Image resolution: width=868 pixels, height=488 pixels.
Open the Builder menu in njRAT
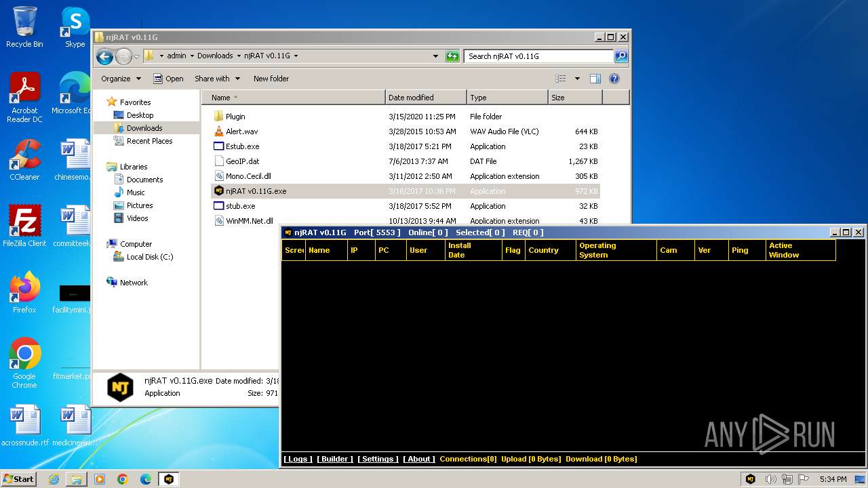point(335,459)
